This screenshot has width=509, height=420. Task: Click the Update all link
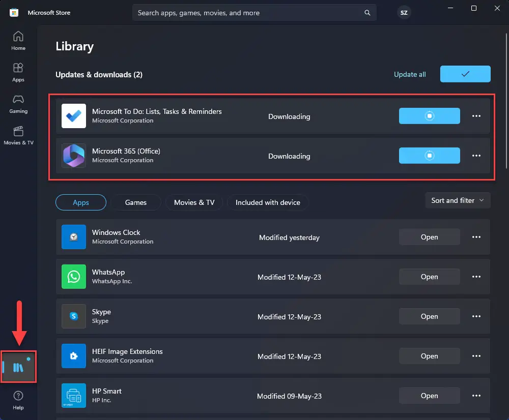(410, 74)
